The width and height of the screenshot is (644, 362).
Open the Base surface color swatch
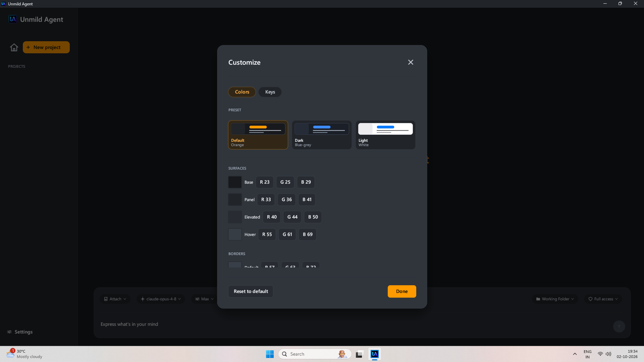pyautogui.click(x=235, y=182)
